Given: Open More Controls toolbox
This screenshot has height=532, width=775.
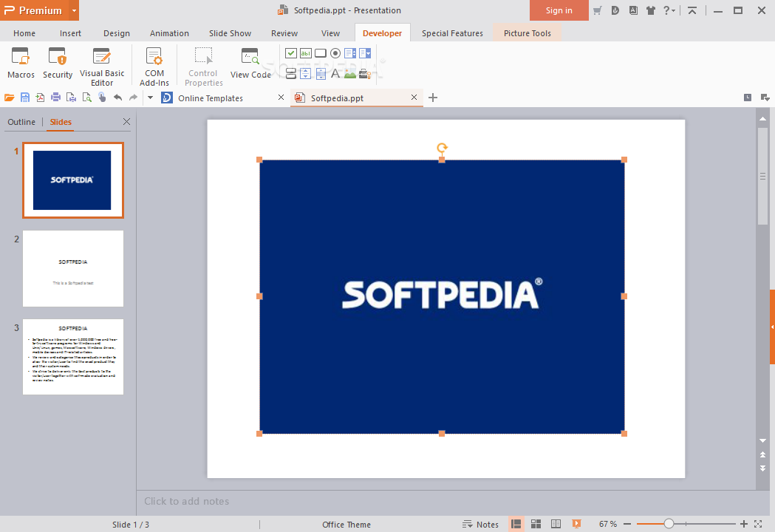Looking at the screenshot, I should 365,74.
